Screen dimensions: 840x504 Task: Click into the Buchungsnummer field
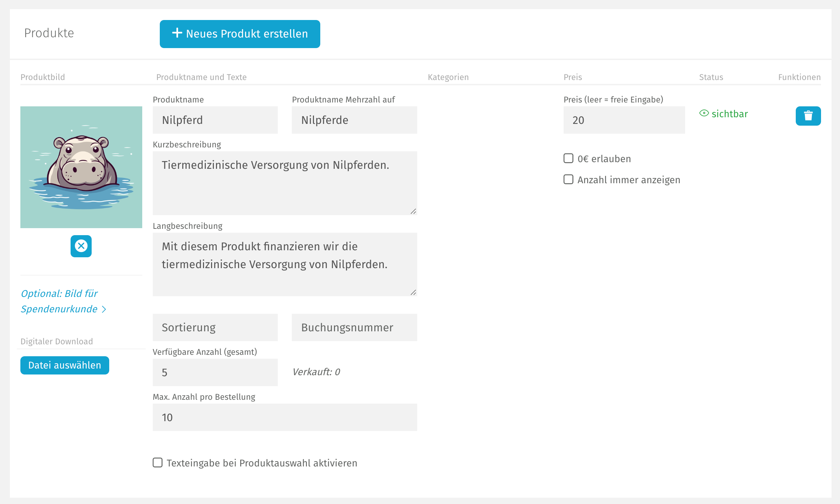pos(354,327)
